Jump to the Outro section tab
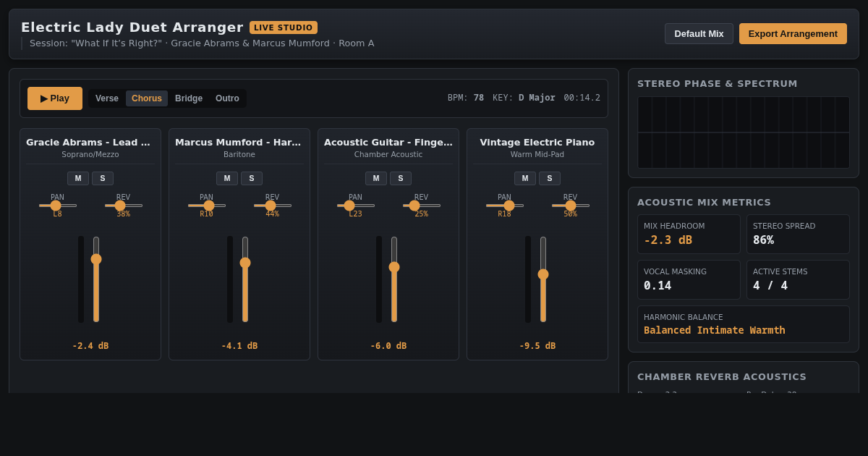Screen dimensions: 868x456 pos(227,98)
